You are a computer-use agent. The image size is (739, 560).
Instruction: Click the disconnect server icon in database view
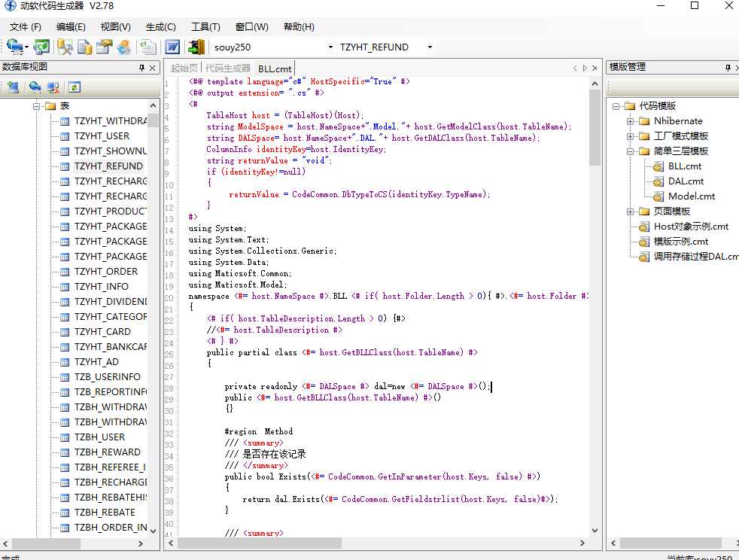[x=53, y=87]
